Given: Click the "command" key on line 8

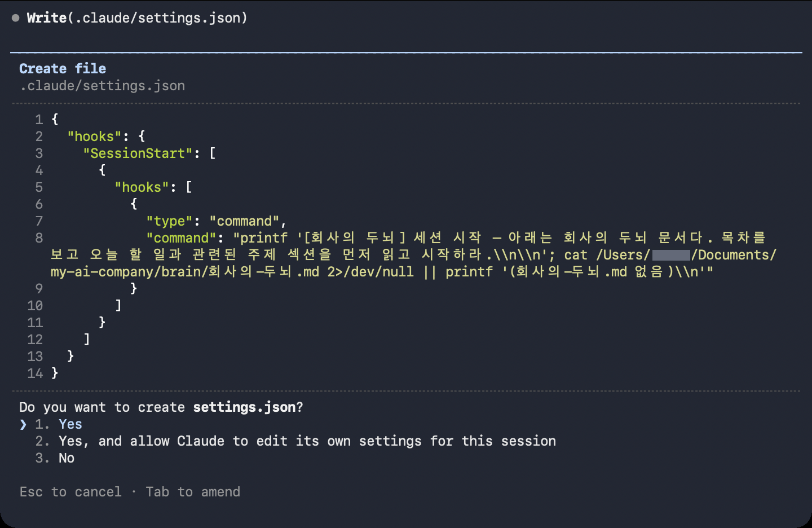Looking at the screenshot, I should pos(181,238).
